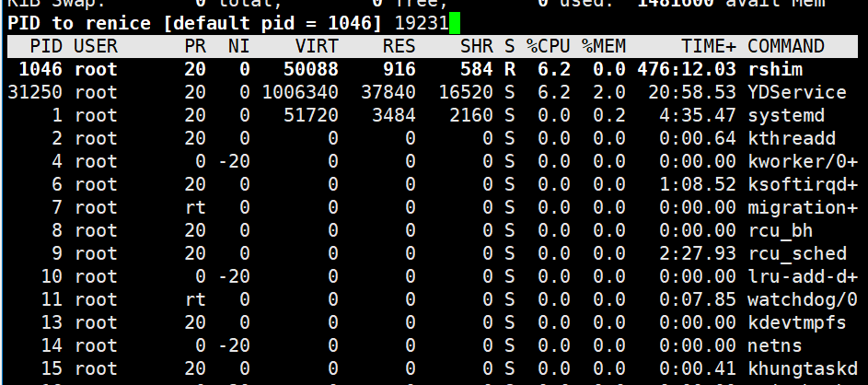Click the COMMAND column header

point(786,46)
